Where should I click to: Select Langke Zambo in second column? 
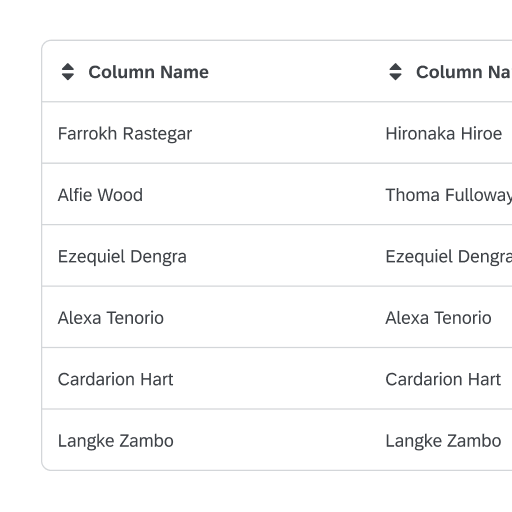coord(443,441)
